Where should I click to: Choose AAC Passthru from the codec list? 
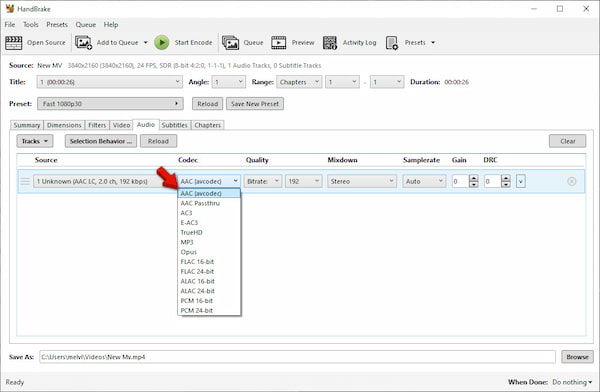pos(209,203)
